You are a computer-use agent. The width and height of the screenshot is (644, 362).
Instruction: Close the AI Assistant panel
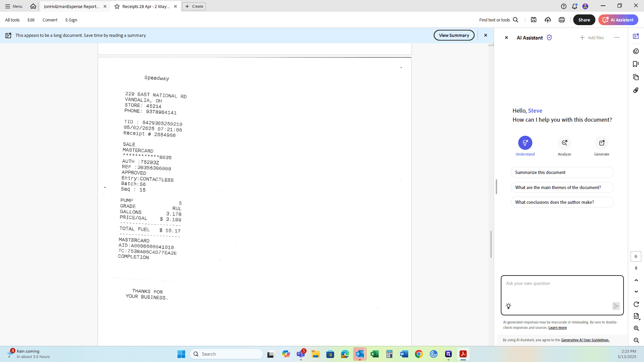[x=506, y=38]
